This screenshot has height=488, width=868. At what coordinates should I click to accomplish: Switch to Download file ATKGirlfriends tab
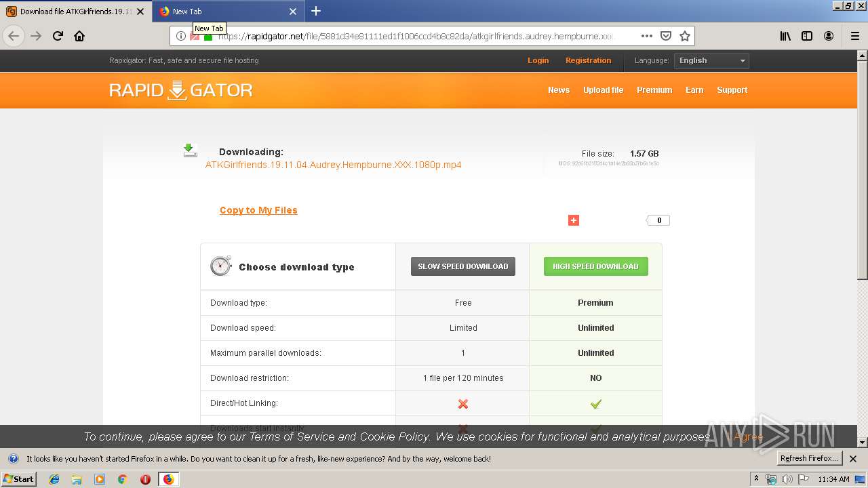click(75, 12)
